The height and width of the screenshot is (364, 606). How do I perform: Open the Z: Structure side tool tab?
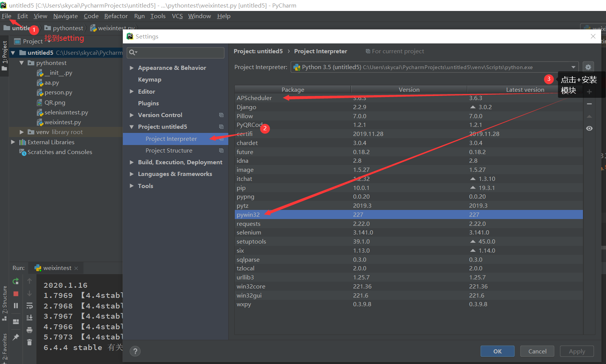[5, 303]
